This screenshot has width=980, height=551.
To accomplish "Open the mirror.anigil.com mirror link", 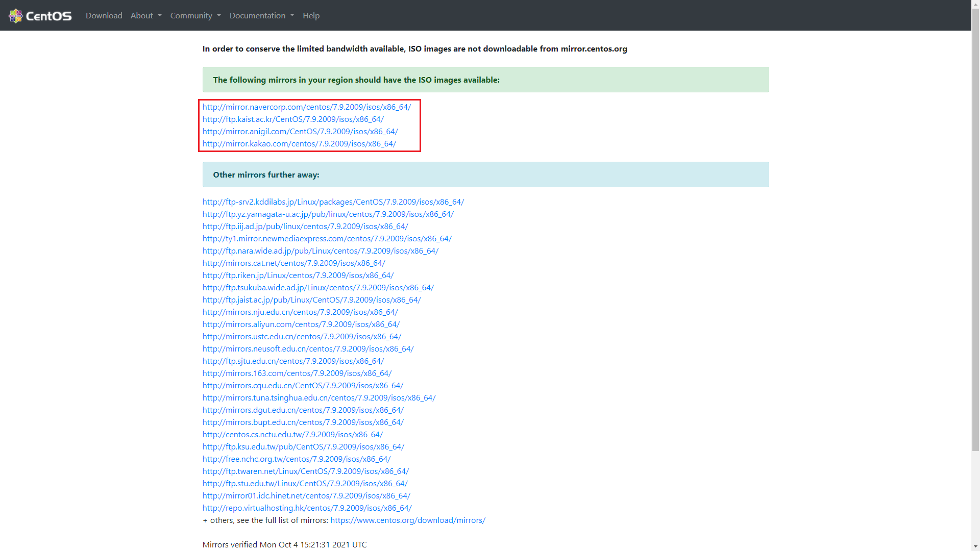I will point(300,132).
